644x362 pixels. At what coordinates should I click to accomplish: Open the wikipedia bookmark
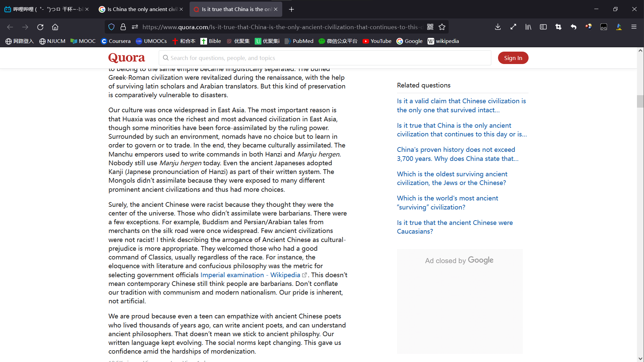[443, 41]
